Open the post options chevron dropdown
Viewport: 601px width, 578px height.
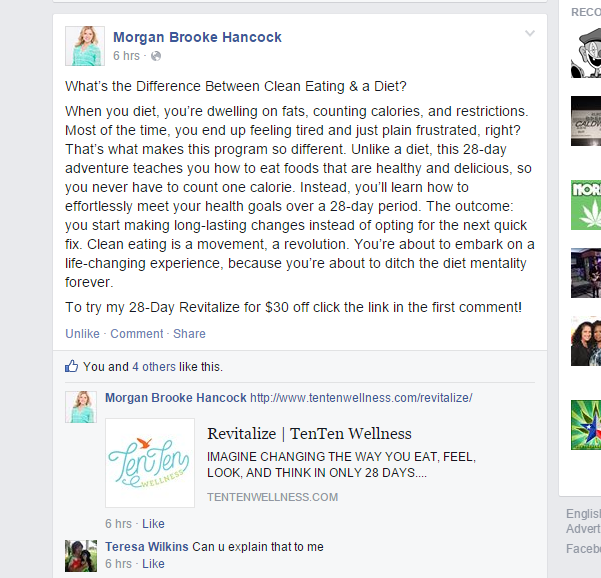(530, 33)
